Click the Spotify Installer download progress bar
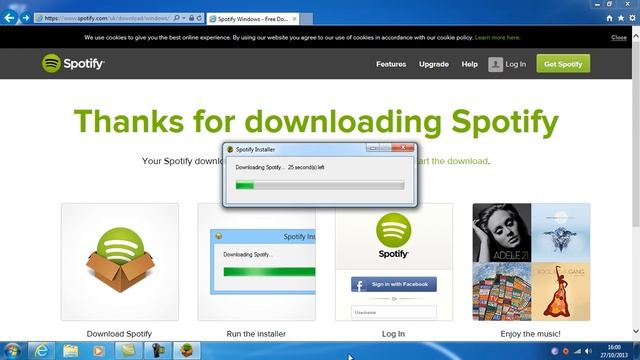This screenshot has width=640, height=360. (320, 185)
